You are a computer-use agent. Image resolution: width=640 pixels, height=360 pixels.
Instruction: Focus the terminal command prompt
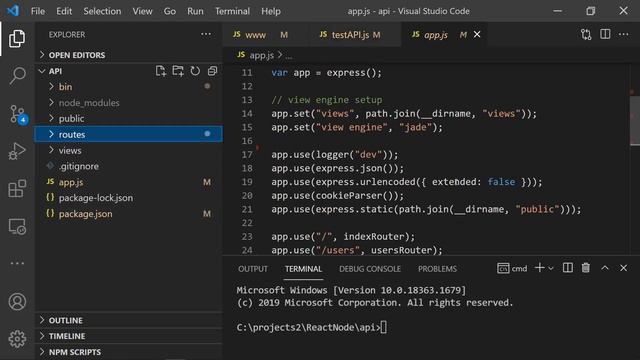pos(311,327)
